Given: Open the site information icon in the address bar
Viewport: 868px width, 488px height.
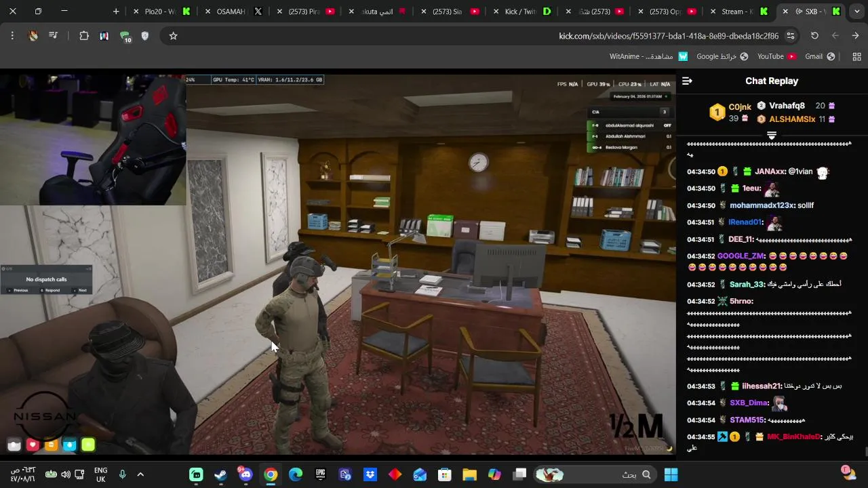Looking at the screenshot, I should pos(791,36).
